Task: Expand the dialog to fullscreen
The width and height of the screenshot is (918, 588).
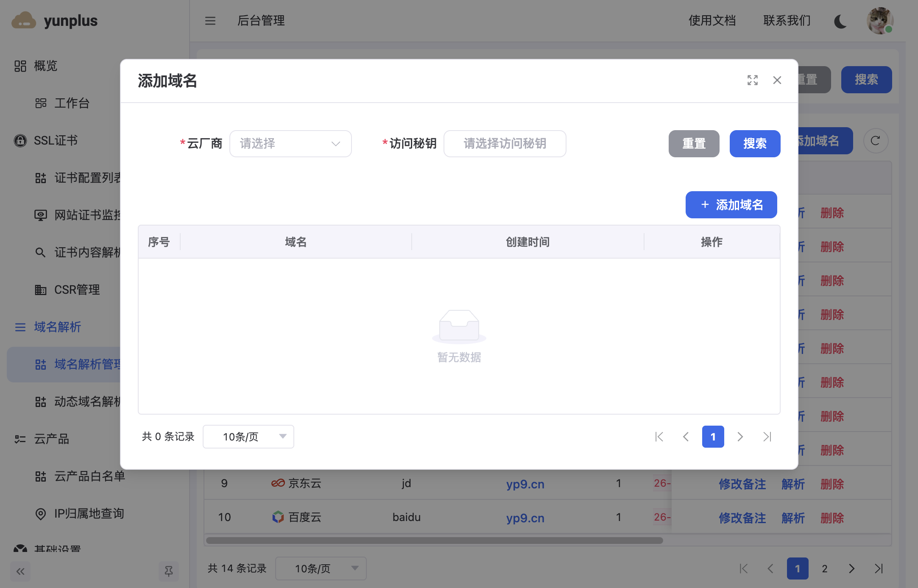Action: coord(753,80)
